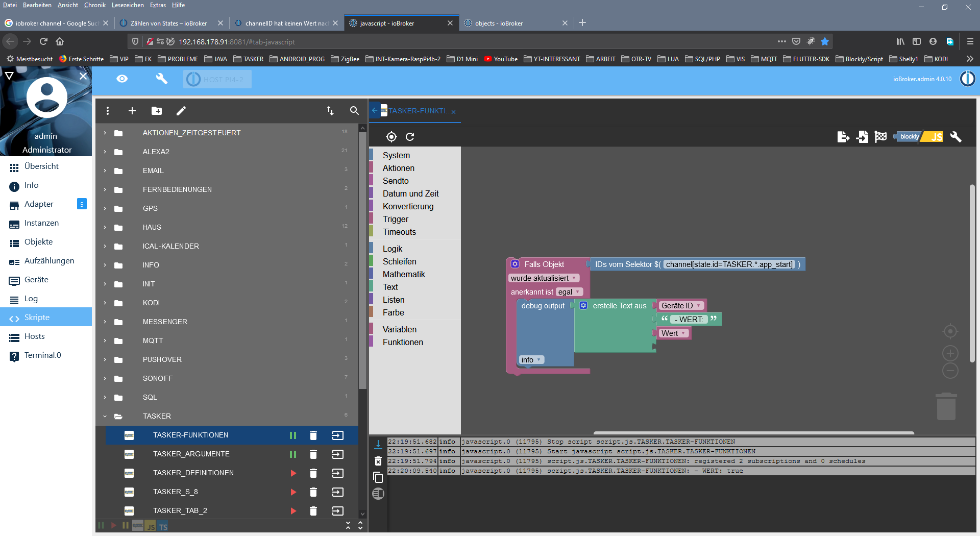Go to Log in the admin sidebar
This screenshot has width=980, height=536.
[x=31, y=299]
